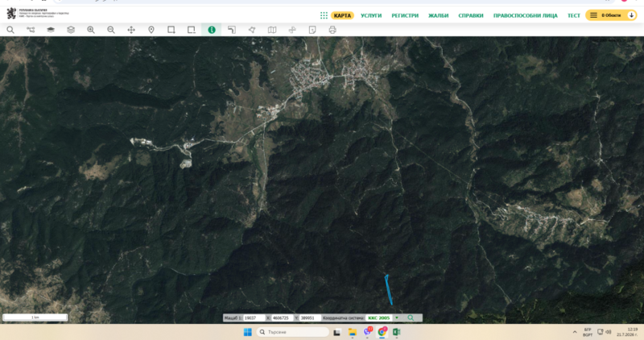Open the note document tool icon
The height and width of the screenshot is (340, 644).
pos(312,30)
